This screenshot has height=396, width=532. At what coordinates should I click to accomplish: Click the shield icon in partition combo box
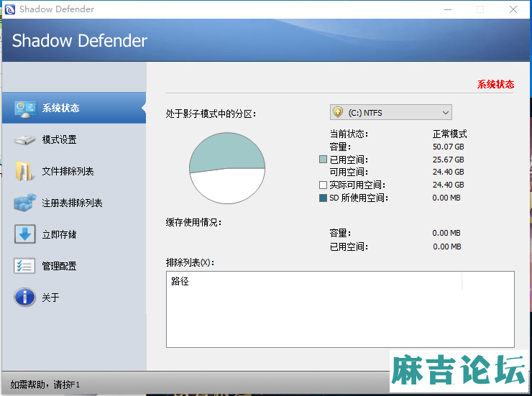(x=338, y=112)
